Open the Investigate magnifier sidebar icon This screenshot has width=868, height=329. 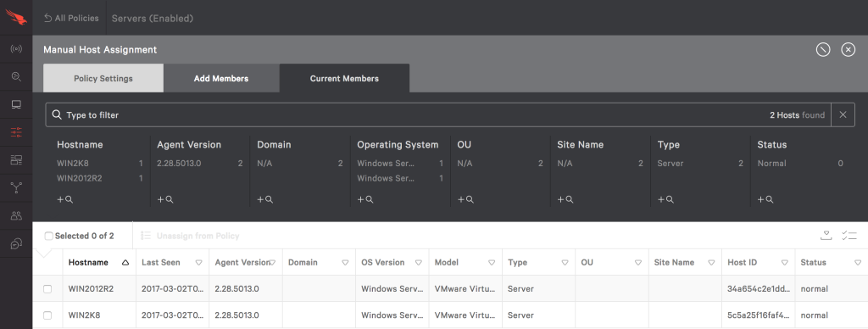16,77
